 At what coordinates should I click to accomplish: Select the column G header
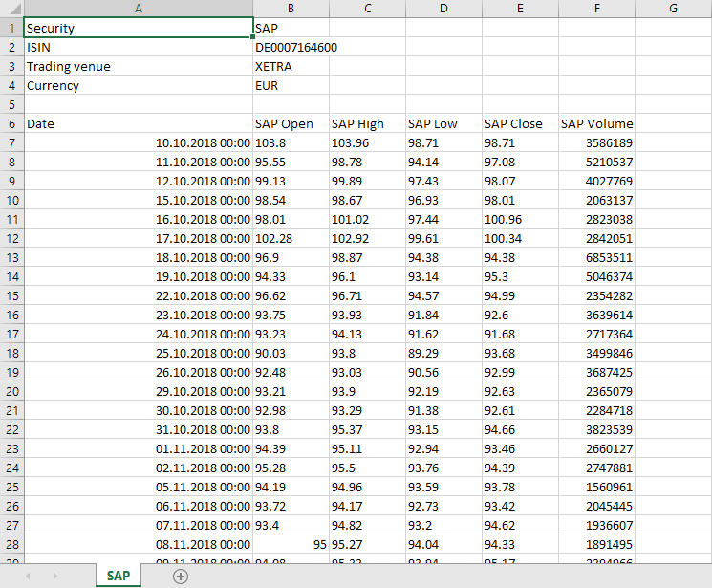pyautogui.click(x=673, y=10)
